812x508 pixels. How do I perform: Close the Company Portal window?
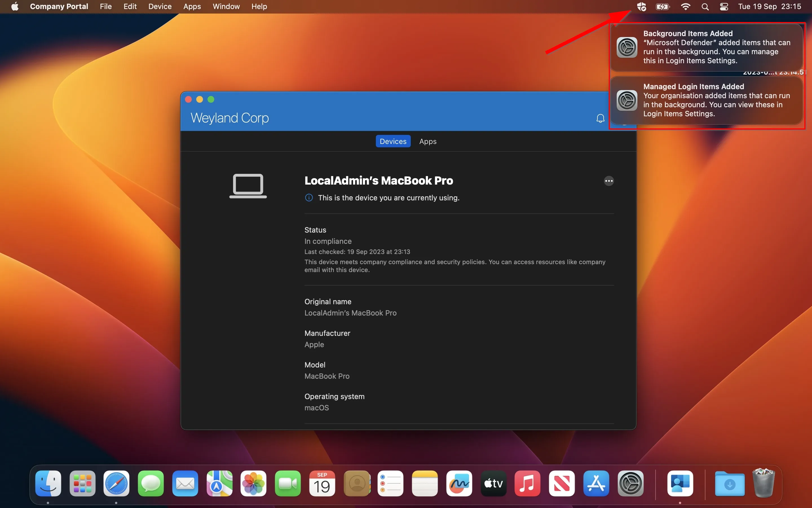pos(188,99)
